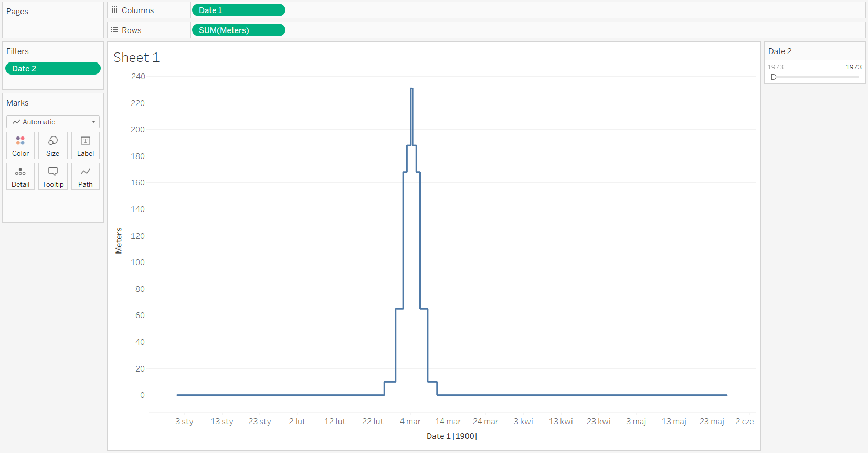Click the Rows shelf icon

pyautogui.click(x=114, y=30)
